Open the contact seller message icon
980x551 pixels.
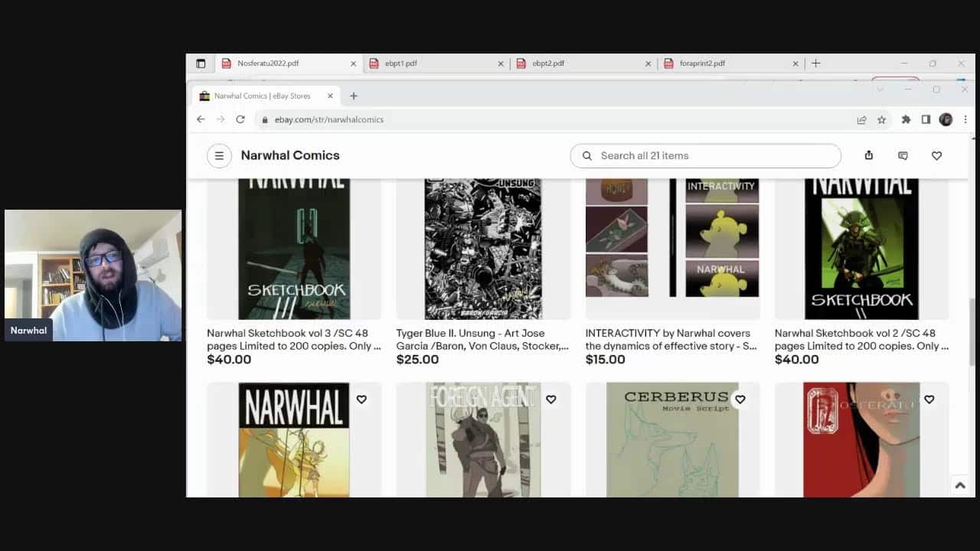[x=903, y=155]
